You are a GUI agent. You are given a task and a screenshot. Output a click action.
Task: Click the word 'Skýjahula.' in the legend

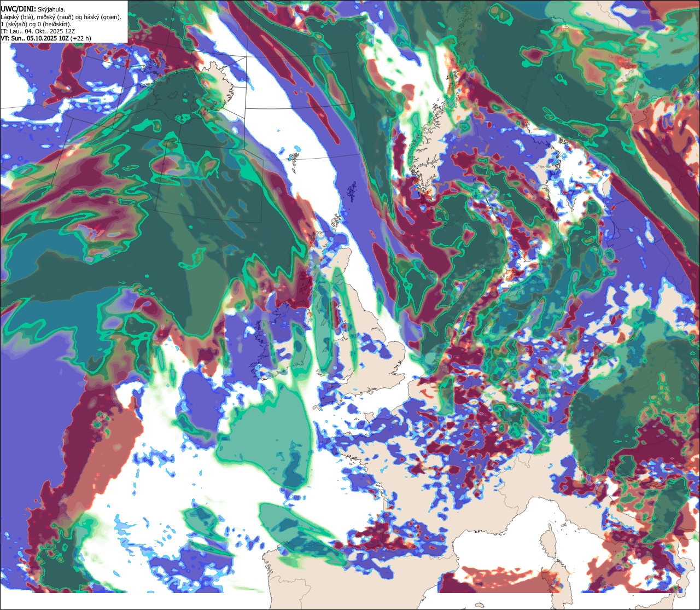pos(51,9)
